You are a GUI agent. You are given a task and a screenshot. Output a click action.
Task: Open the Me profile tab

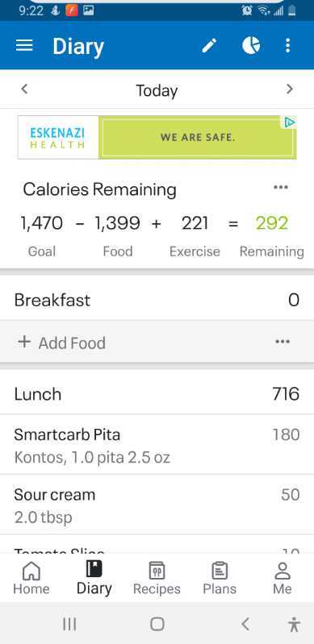(x=283, y=578)
